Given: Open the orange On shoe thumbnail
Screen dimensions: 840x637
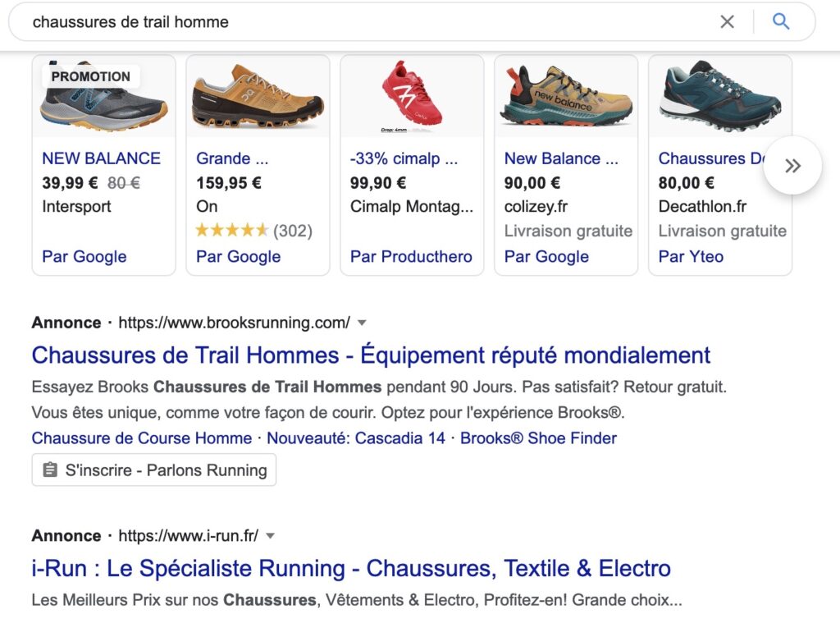Looking at the screenshot, I should [x=258, y=97].
